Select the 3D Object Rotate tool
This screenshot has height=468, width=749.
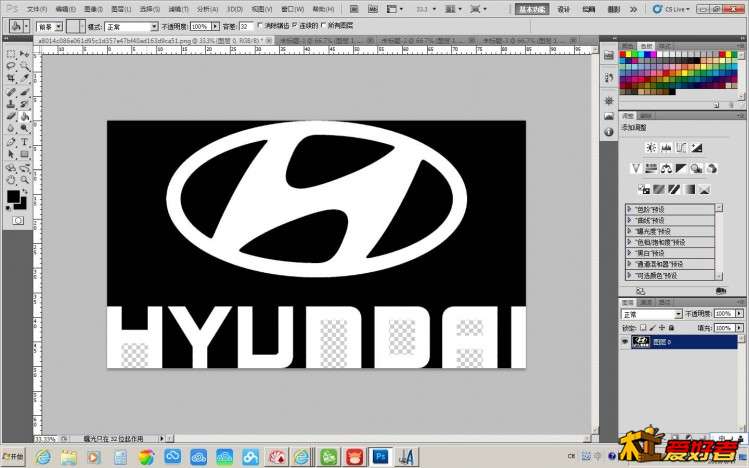(11, 168)
